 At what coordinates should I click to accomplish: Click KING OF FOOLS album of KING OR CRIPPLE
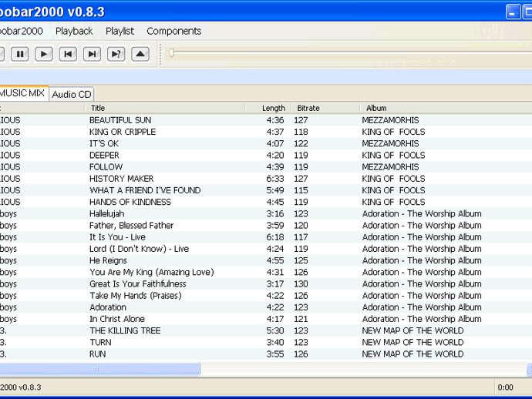pos(393,132)
